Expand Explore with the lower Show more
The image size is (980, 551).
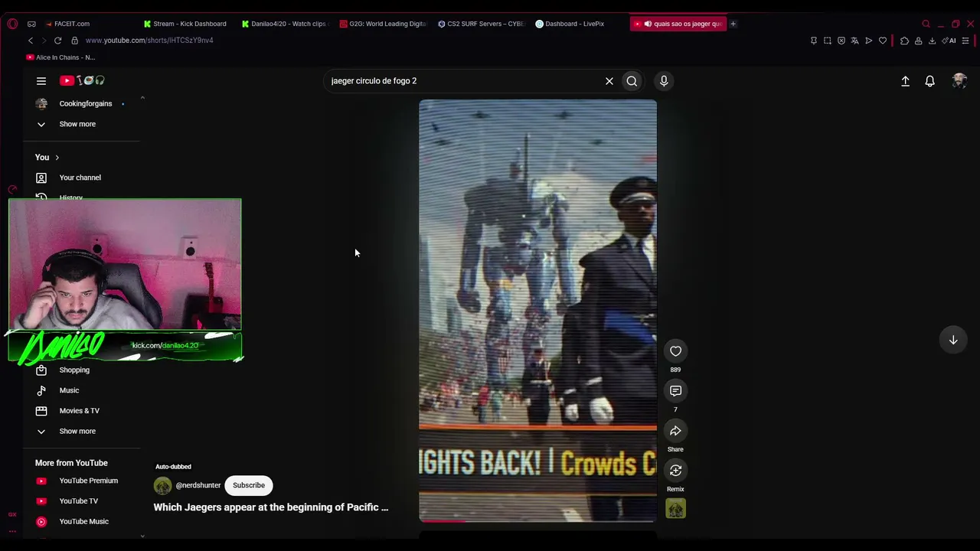tap(77, 432)
